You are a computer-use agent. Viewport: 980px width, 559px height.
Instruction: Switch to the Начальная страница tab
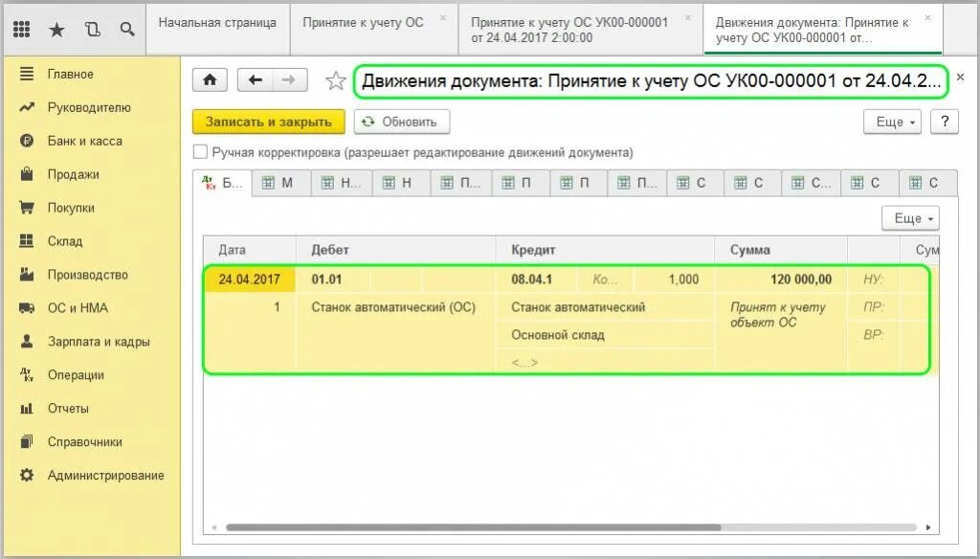click(217, 29)
